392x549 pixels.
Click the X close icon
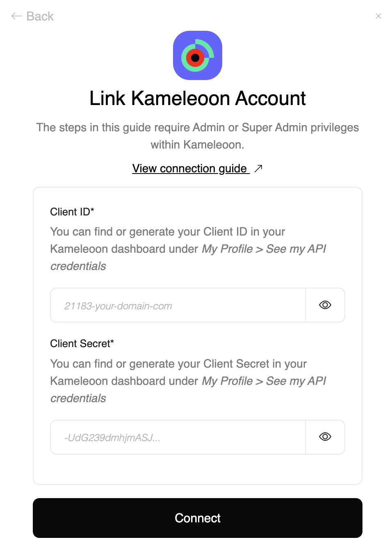tap(378, 16)
